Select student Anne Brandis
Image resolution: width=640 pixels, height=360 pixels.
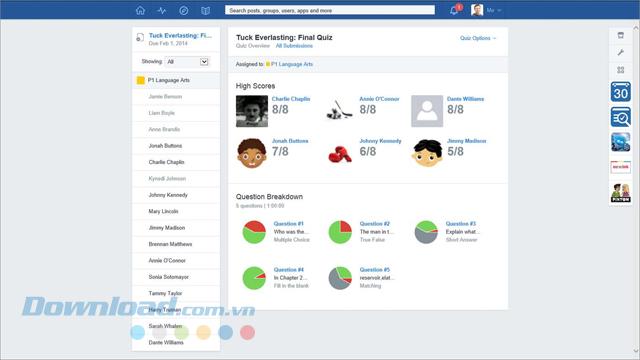164,129
